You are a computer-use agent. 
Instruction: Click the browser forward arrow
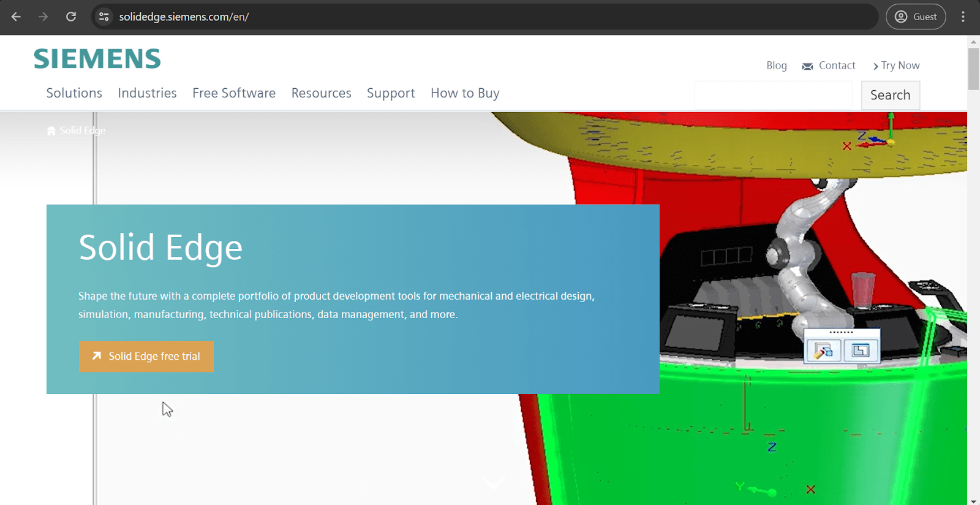tap(43, 17)
